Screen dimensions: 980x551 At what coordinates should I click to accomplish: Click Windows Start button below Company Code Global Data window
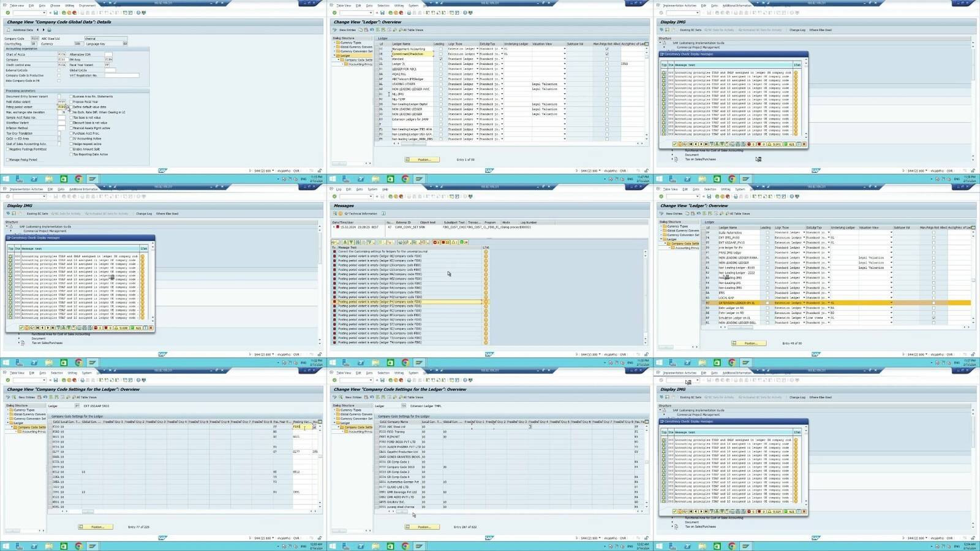click(6, 179)
